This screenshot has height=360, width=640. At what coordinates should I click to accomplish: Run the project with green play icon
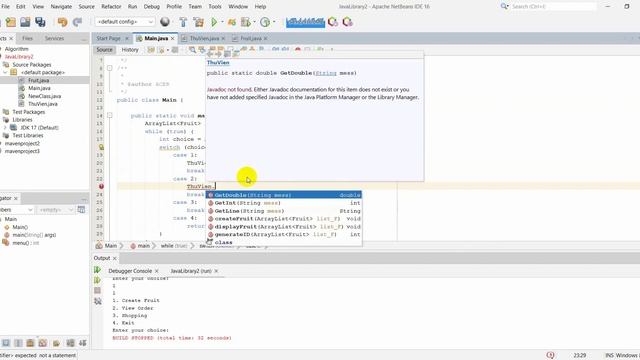coord(214,22)
